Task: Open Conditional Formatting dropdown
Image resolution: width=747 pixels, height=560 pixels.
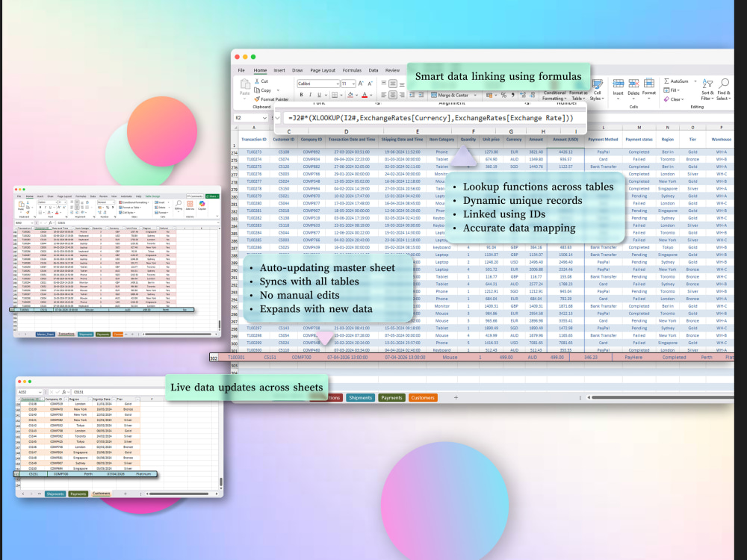Action: pos(554,96)
